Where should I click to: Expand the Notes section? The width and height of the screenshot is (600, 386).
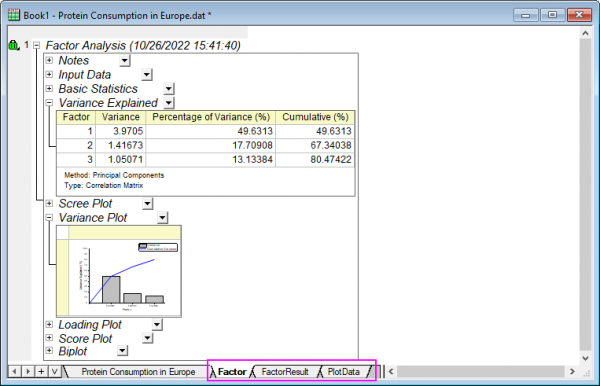click(x=49, y=60)
